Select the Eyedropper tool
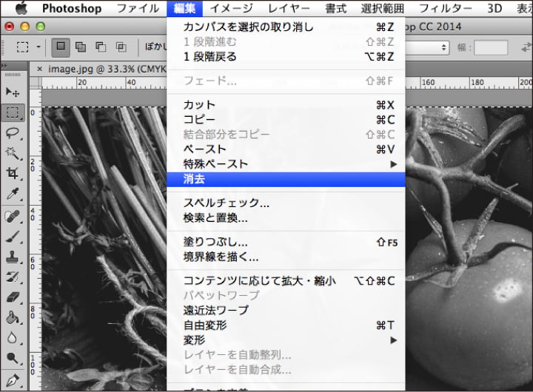Screen dimensions: 533x392 click(x=13, y=194)
